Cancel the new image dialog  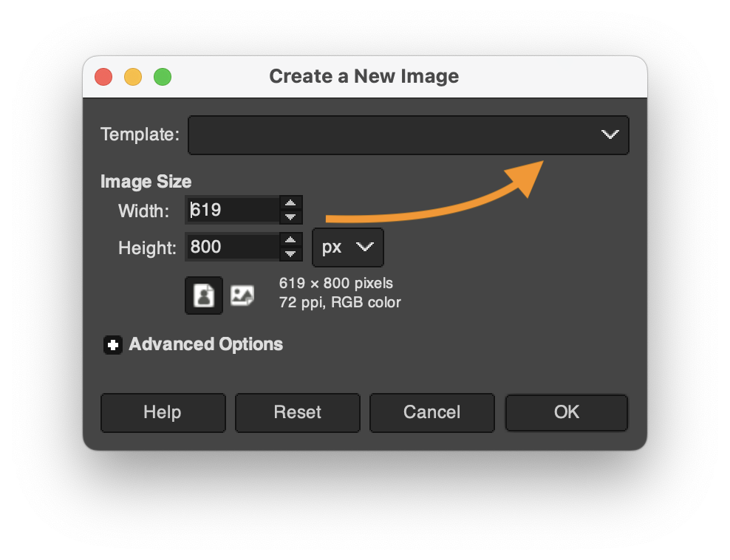pyautogui.click(x=431, y=412)
